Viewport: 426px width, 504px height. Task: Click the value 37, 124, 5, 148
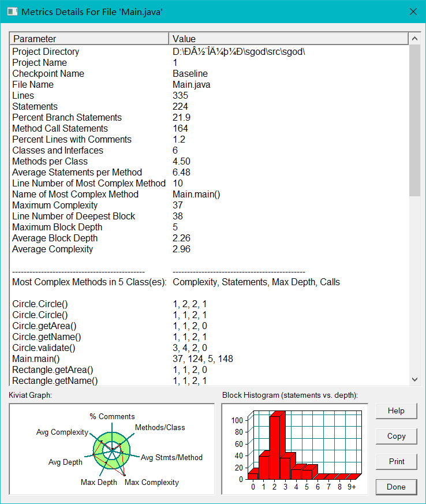[203, 359]
